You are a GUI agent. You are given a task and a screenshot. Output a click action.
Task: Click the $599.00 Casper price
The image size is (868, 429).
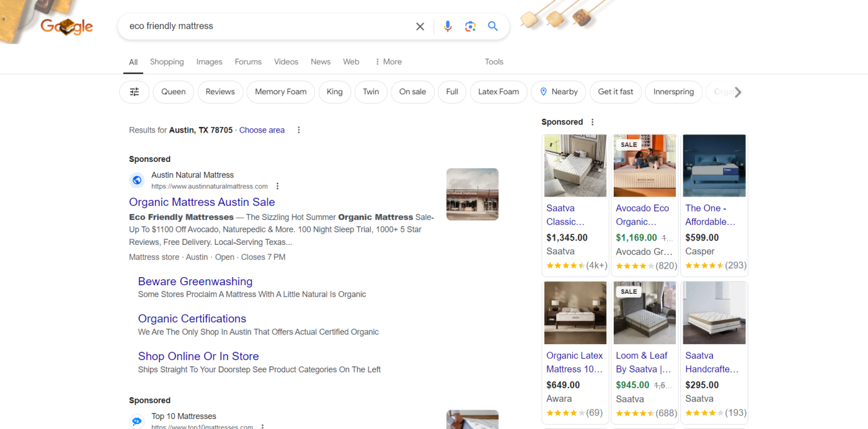coord(702,237)
